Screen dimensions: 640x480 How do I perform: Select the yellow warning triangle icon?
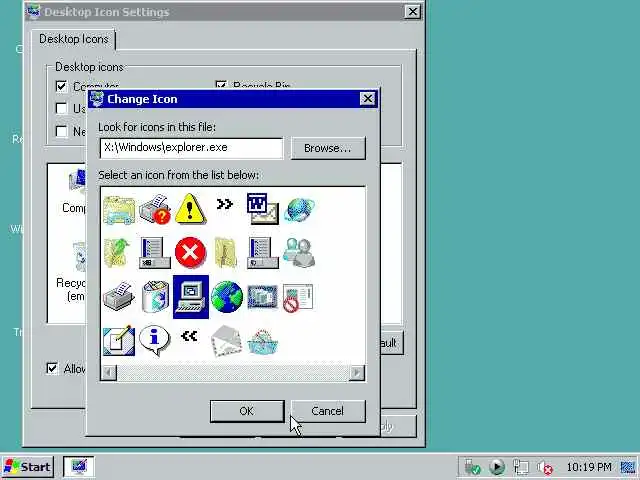(190, 209)
